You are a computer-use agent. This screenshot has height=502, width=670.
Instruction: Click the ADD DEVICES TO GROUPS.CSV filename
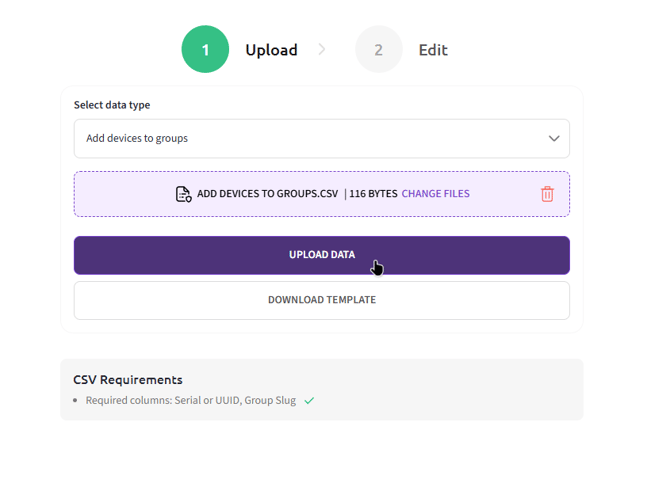[267, 194]
